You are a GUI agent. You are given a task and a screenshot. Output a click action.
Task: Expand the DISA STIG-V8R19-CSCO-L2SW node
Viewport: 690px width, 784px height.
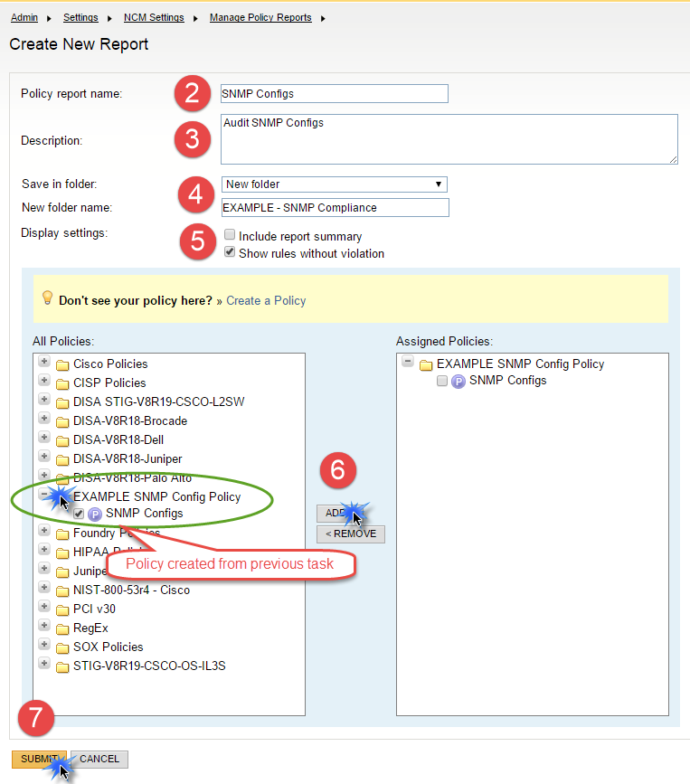44,399
